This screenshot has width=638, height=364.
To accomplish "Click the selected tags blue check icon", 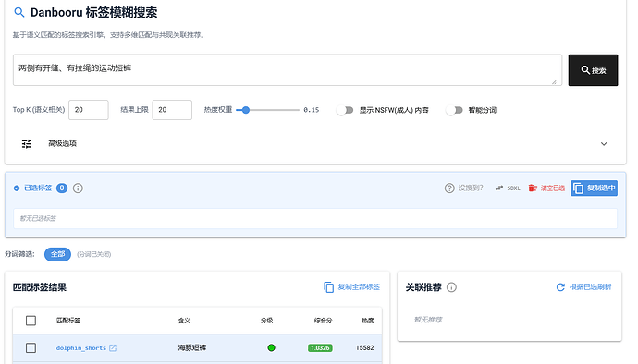I will coord(17,188).
